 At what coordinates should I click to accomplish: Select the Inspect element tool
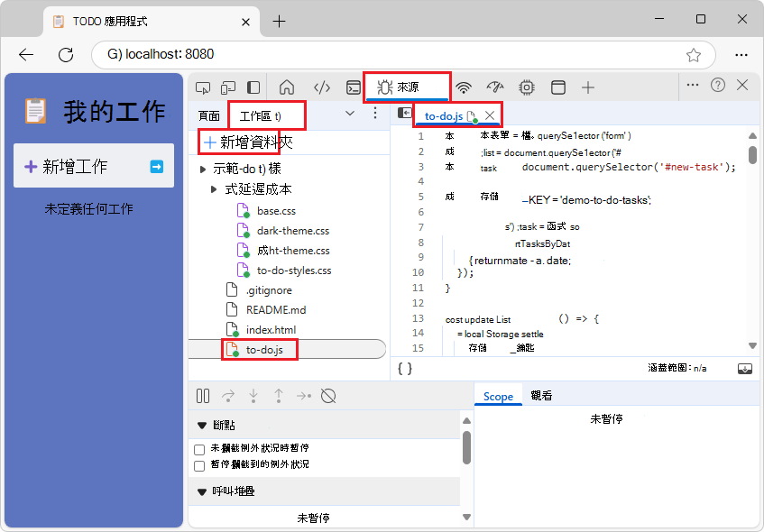click(x=203, y=87)
